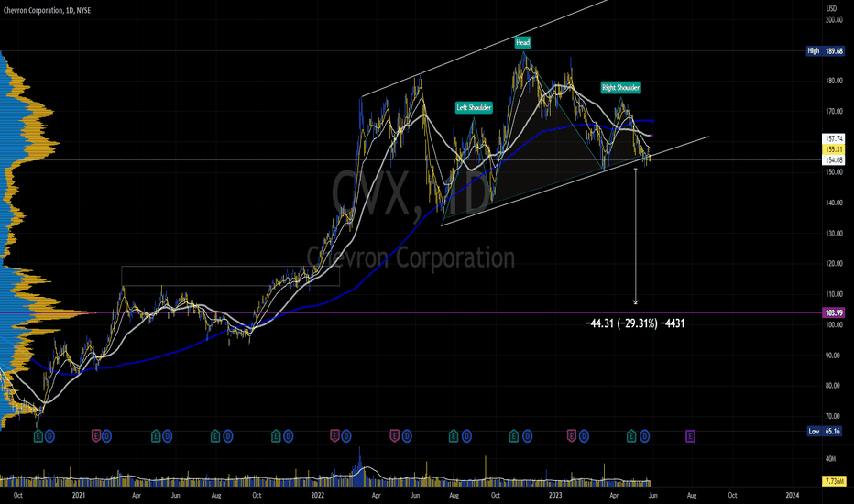The height and width of the screenshot is (504, 854).
Task: Open the February 2022 dividend D marker
Action: pos(346,436)
